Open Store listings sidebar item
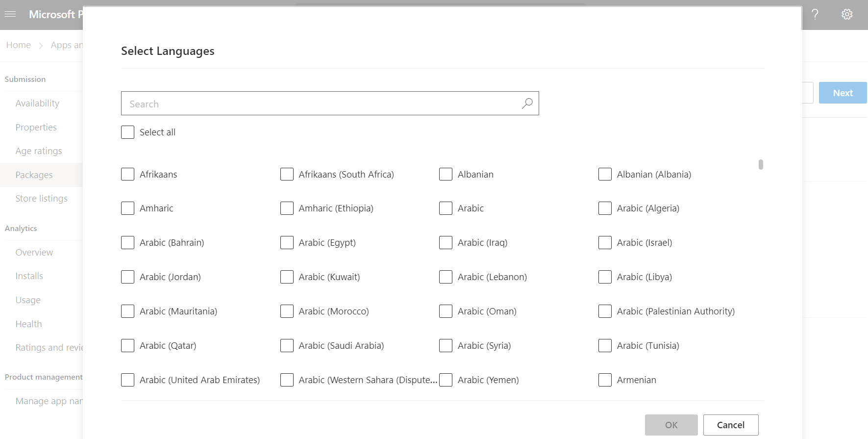Image resolution: width=868 pixels, height=439 pixels. (x=42, y=199)
